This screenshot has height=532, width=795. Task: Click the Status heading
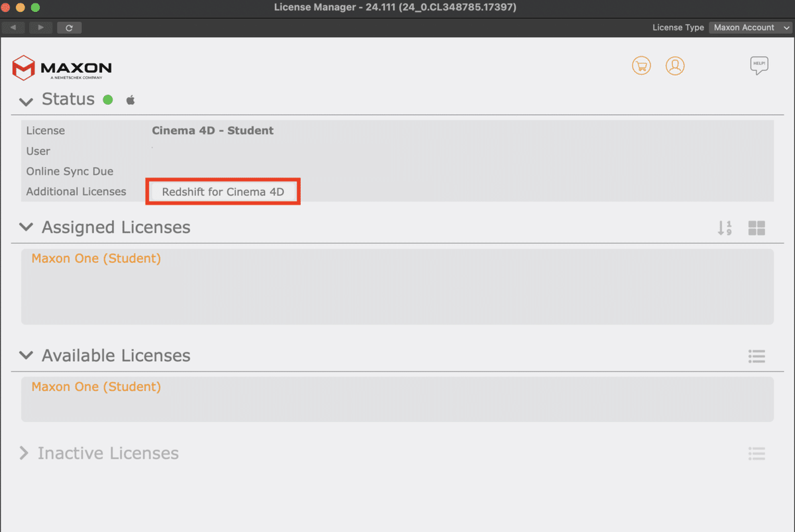click(x=68, y=99)
